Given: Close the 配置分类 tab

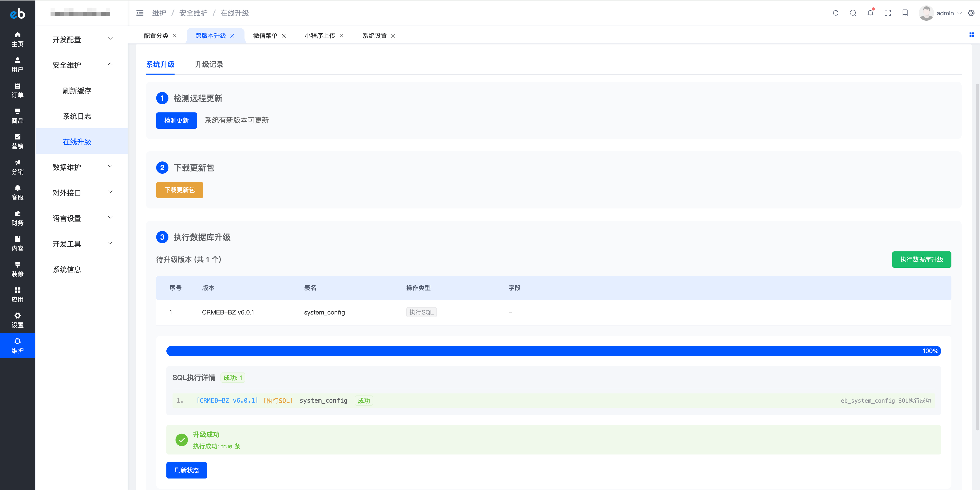Looking at the screenshot, I should pyautogui.click(x=175, y=36).
